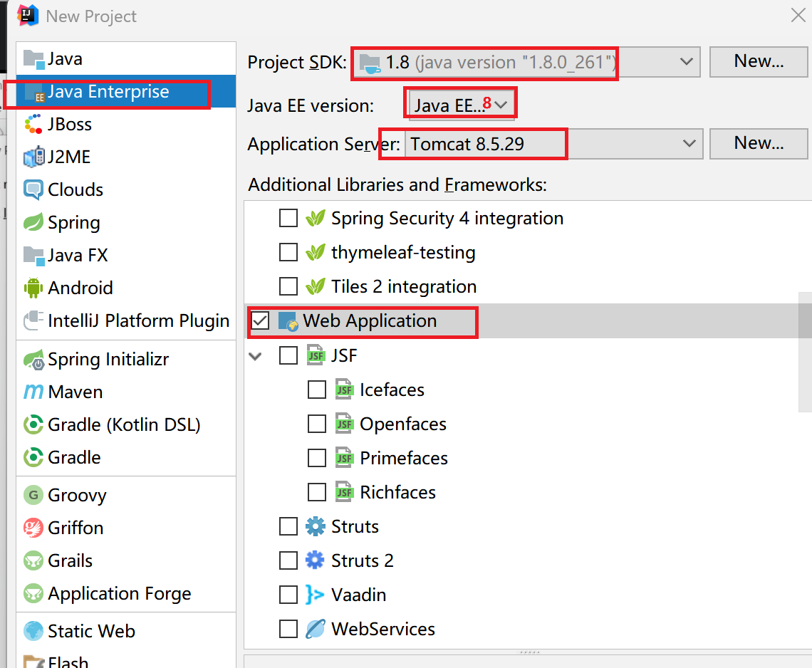Choose the Spring Initializr power icon

(34, 360)
